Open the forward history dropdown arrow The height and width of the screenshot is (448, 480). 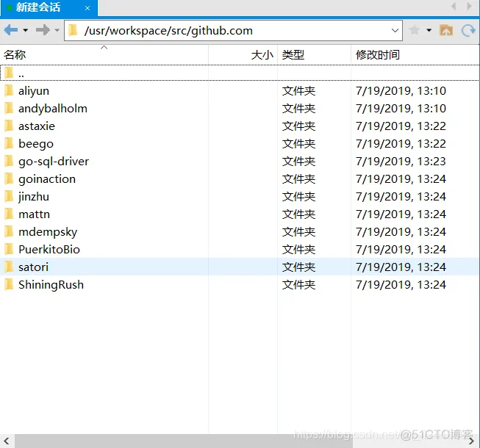click(57, 30)
